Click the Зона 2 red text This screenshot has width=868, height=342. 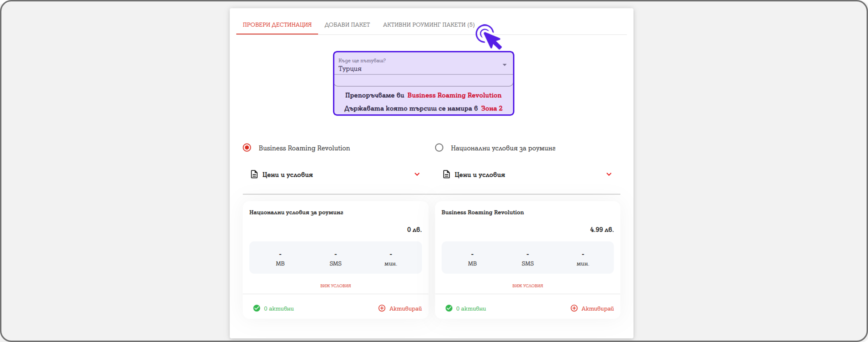click(x=492, y=108)
